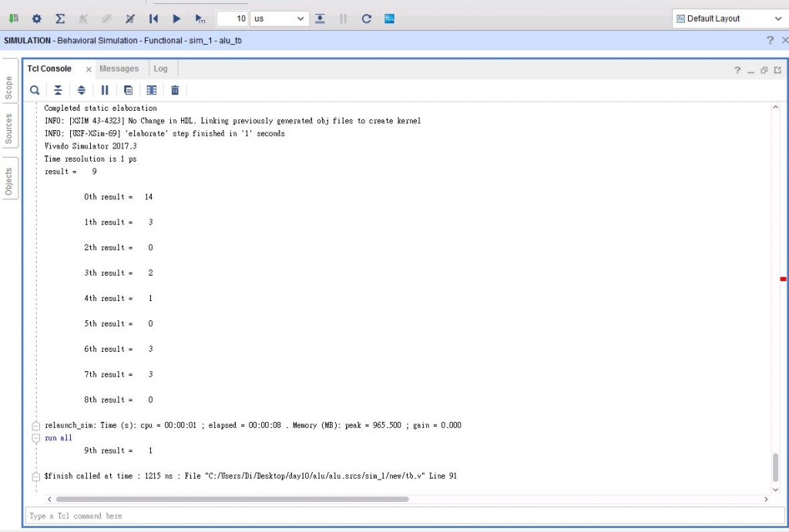Click the Break simulation pause icon
This screenshot has height=532, width=789.
tap(343, 18)
